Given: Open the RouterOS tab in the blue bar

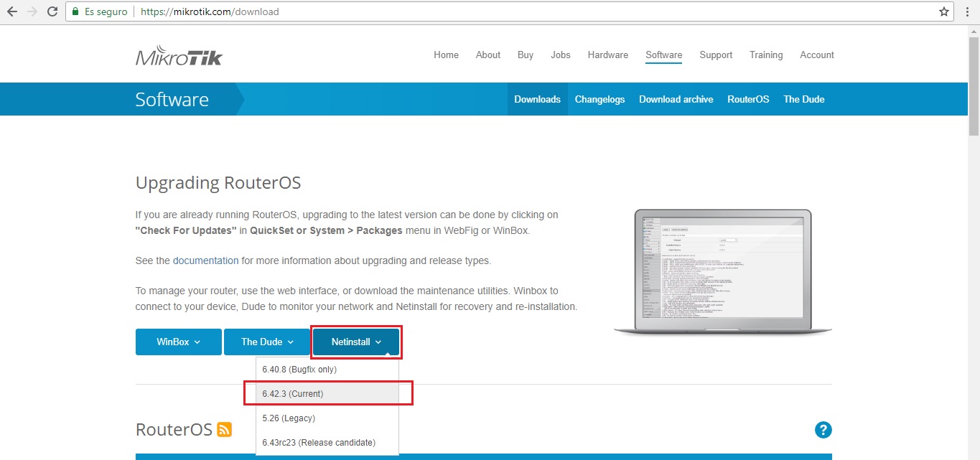Looking at the screenshot, I should tap(748, 99).
